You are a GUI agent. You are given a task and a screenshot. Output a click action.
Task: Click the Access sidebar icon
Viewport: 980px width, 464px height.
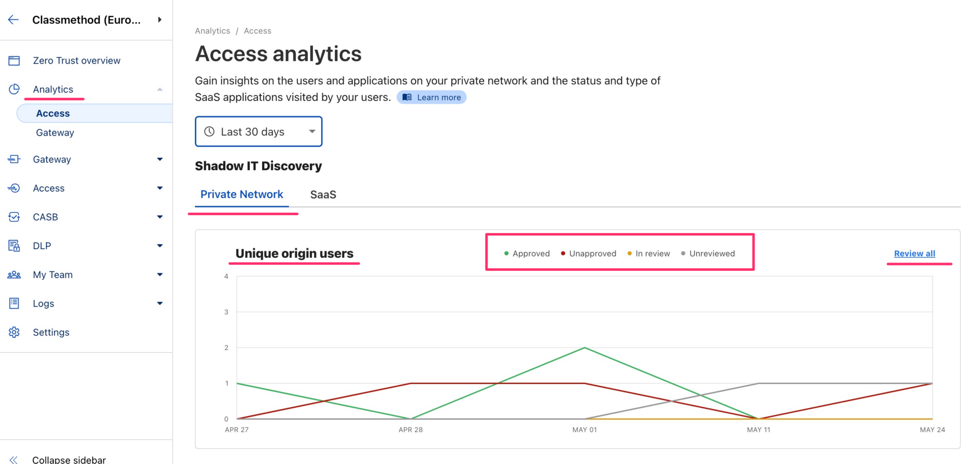(x=15, y=188)
